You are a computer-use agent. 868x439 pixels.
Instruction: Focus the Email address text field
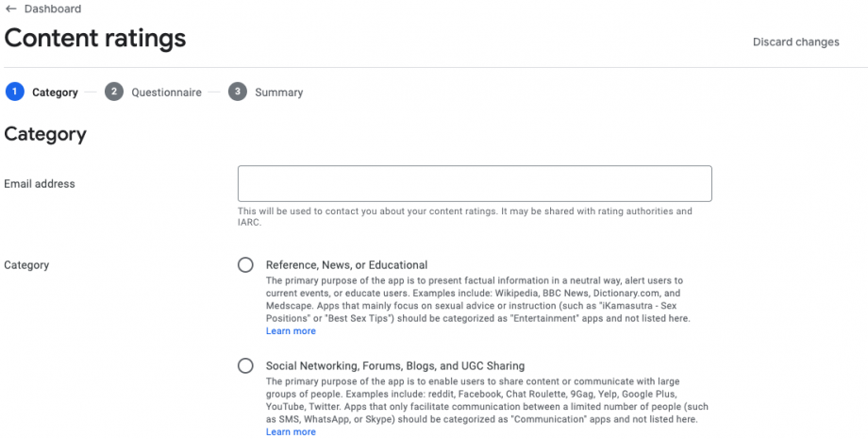coord(475,183)
